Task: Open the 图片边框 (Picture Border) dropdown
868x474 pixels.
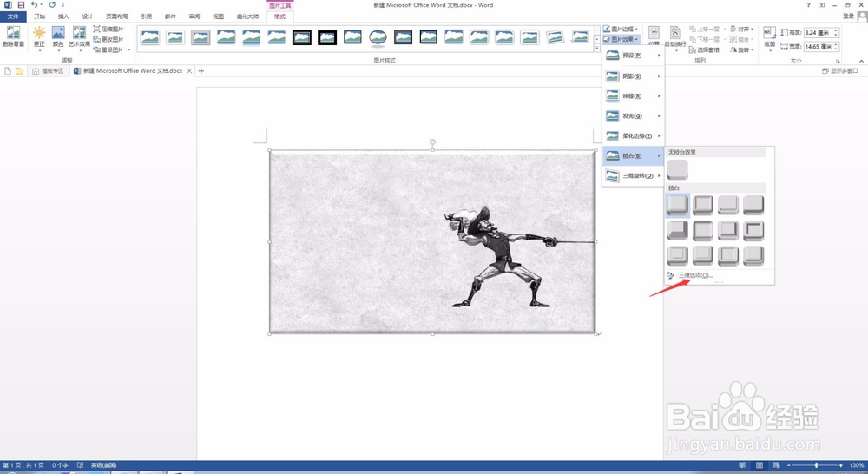Action: [x=621, y=29]
